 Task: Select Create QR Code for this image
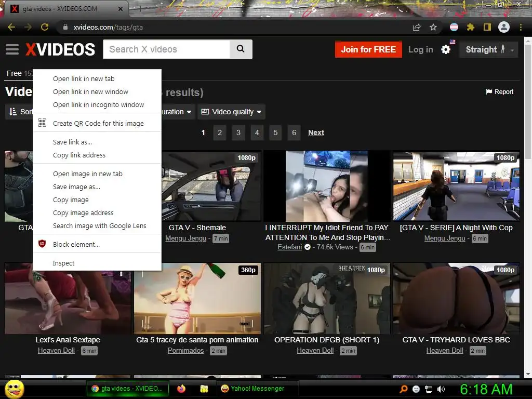97,123
